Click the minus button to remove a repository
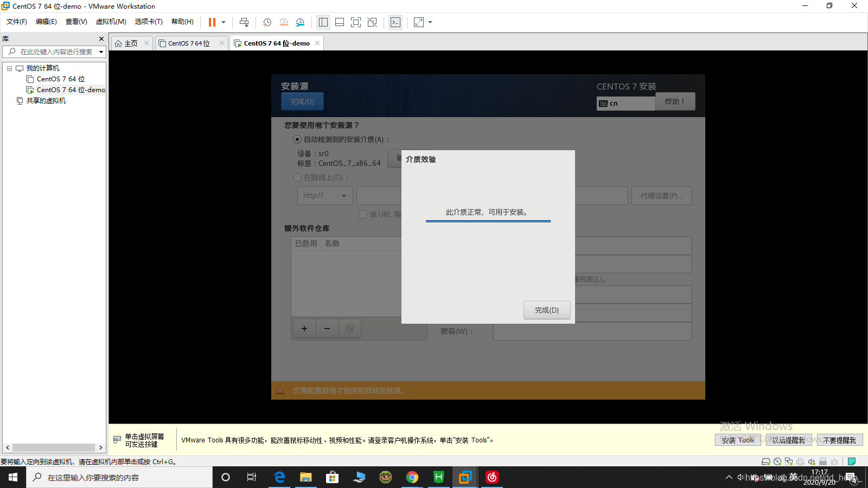 point(327,329)
